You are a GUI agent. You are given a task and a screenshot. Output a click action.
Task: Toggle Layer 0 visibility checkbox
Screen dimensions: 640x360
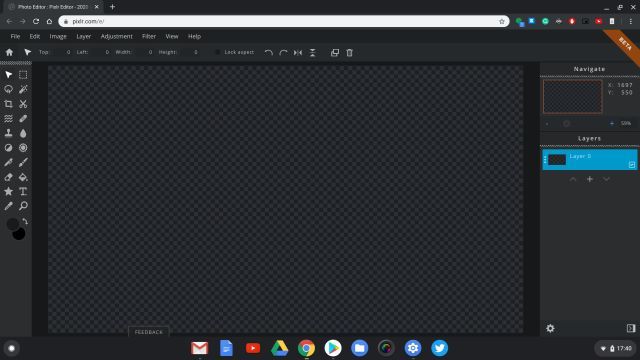[631, 164]
